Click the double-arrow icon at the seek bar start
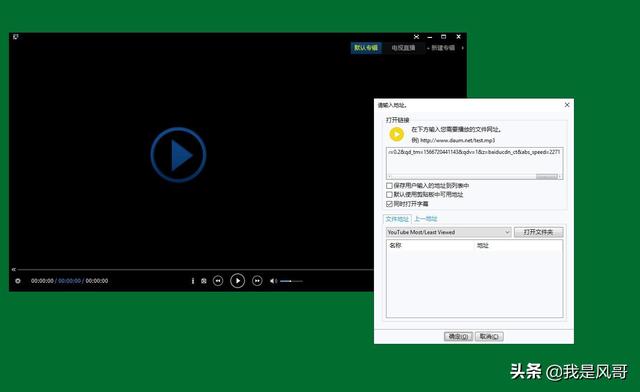640x392 pixels. pyautogui.click(x=13, y=270)
